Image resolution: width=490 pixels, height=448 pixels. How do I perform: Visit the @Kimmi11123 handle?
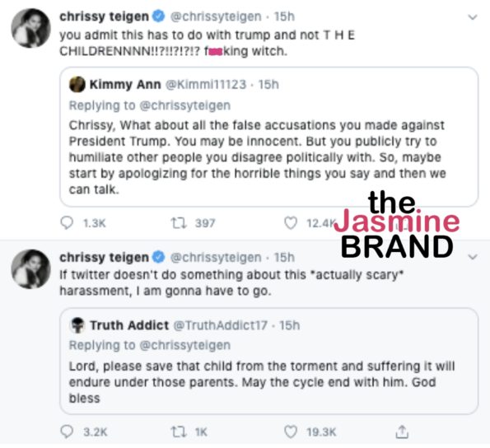(205, 84)
